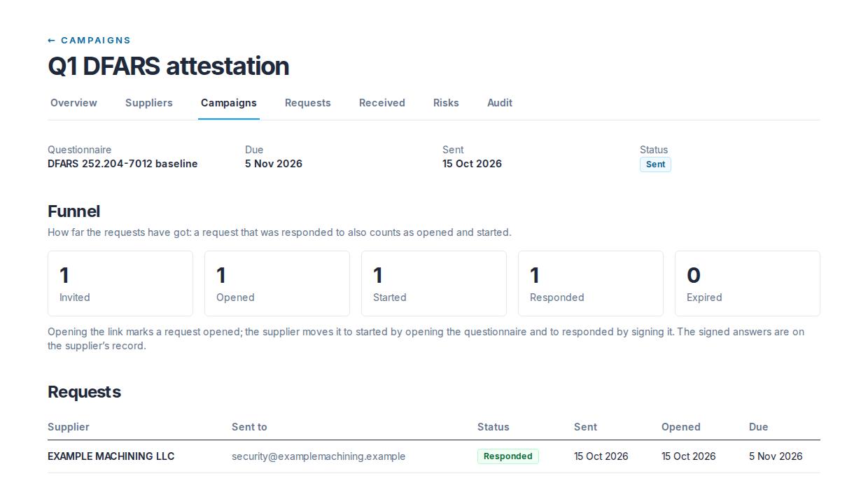The image size is (868, 490).
Task: Click the Status column header in Requests
Action: [x=493, y=427]
